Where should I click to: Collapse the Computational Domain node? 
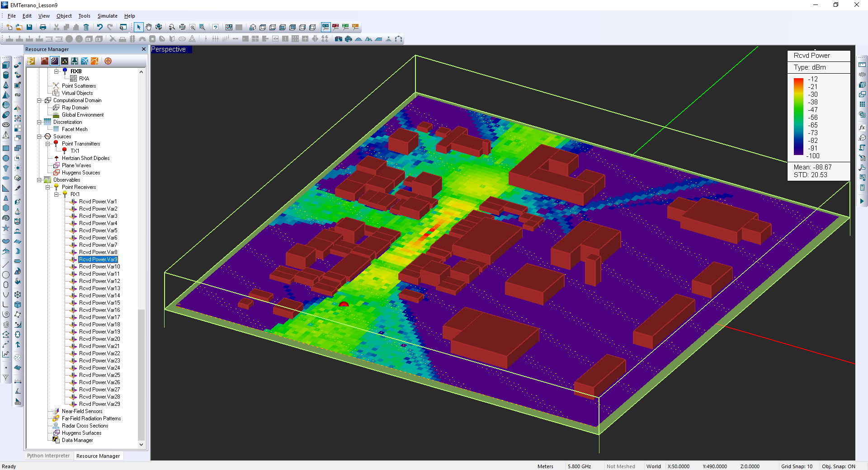pos(39,100)
